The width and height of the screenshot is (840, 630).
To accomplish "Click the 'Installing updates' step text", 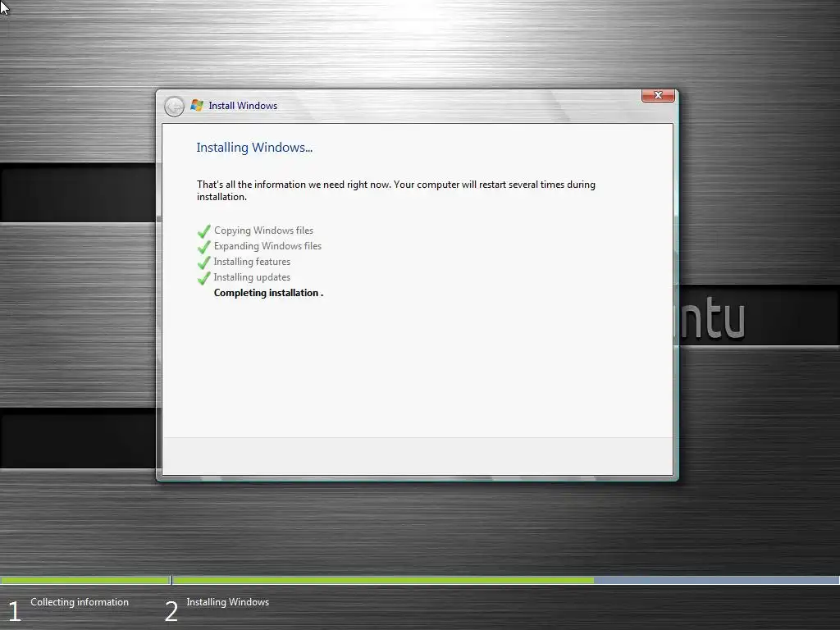I will (252, 277).
